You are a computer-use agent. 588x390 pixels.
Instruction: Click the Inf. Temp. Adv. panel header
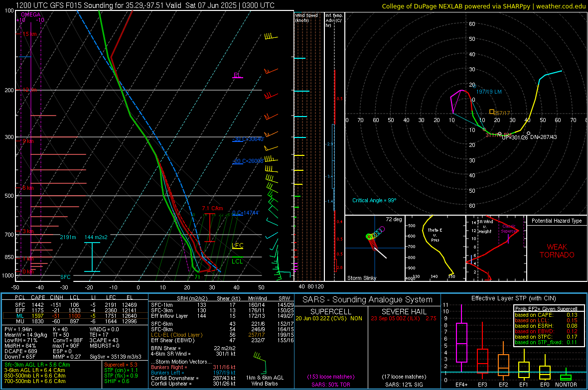[334, 20]
